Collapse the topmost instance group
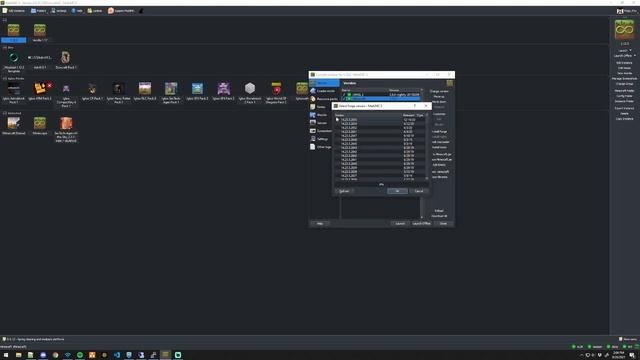 4,20
